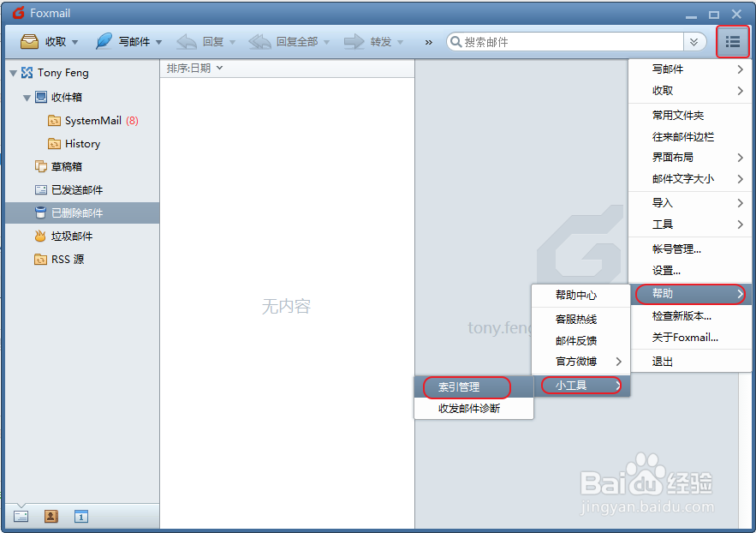Collapse the 收件箱 inbox tree
The image size is (756, 533).
click(x=27, y=97)
